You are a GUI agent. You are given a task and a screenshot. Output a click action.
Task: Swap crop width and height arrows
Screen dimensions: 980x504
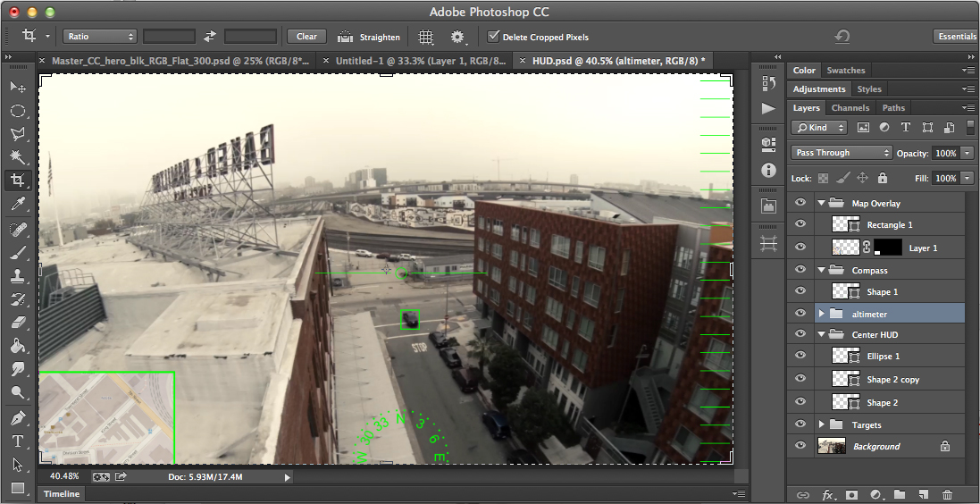pos(210,37)
